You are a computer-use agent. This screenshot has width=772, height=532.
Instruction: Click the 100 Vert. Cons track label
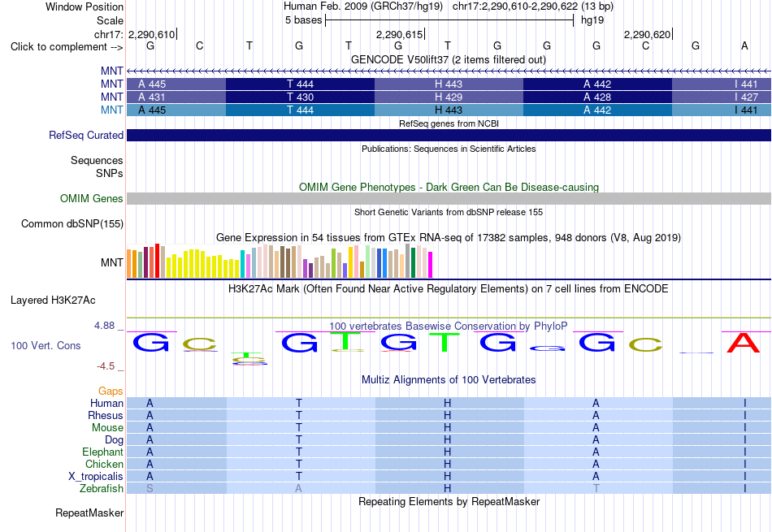pos(46,345)
